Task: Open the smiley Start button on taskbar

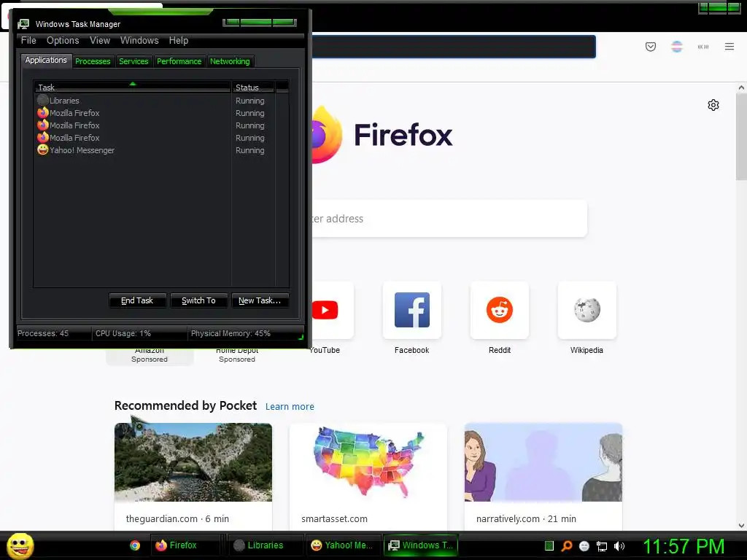Action: [20, 545]
